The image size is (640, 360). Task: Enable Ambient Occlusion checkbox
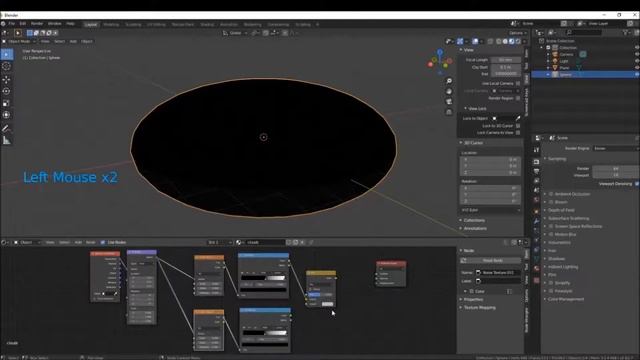click(551, 194)
